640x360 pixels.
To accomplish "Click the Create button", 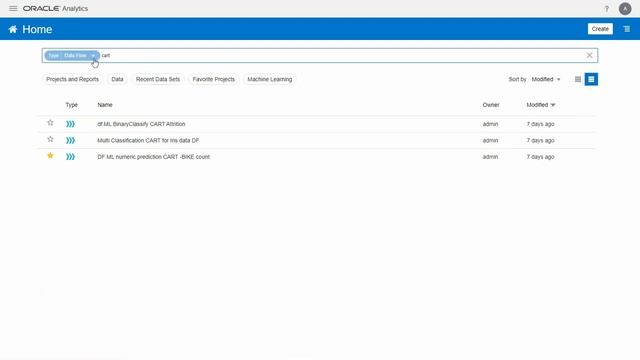I will point(600,29).
